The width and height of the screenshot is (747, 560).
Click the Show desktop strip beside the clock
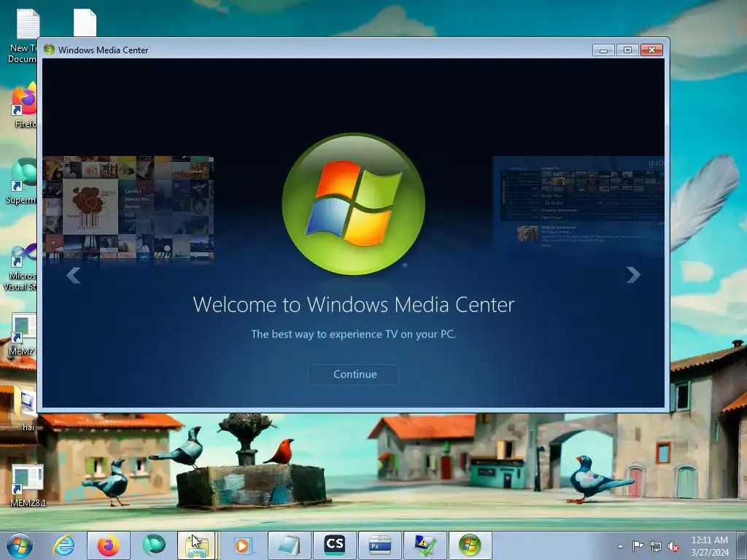click(x=742, y=545)
